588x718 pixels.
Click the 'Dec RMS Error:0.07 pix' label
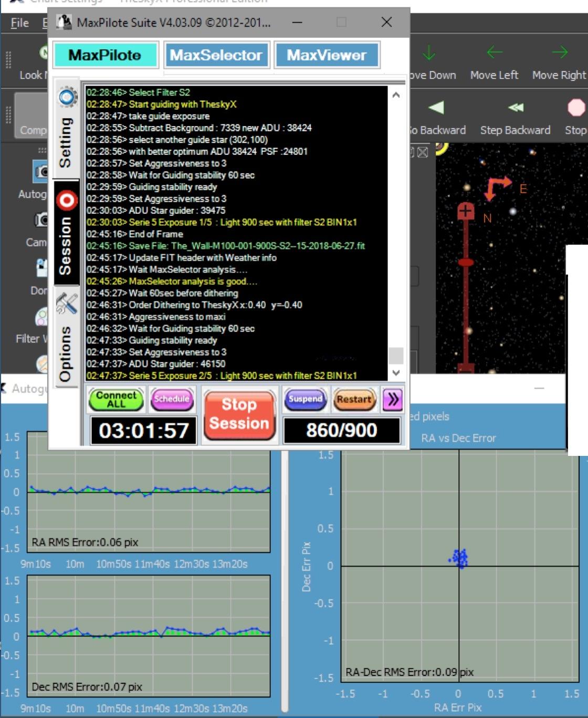pyautogui.click(x=87, y=686)
